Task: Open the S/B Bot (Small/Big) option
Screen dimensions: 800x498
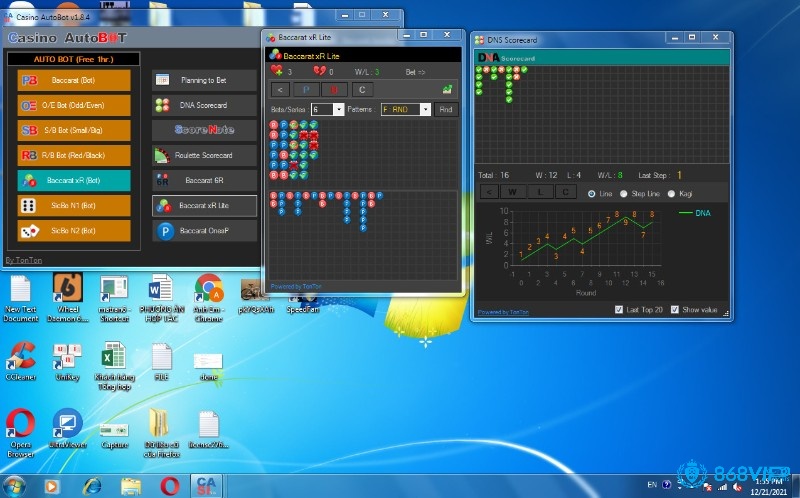Action: [74, 130]
